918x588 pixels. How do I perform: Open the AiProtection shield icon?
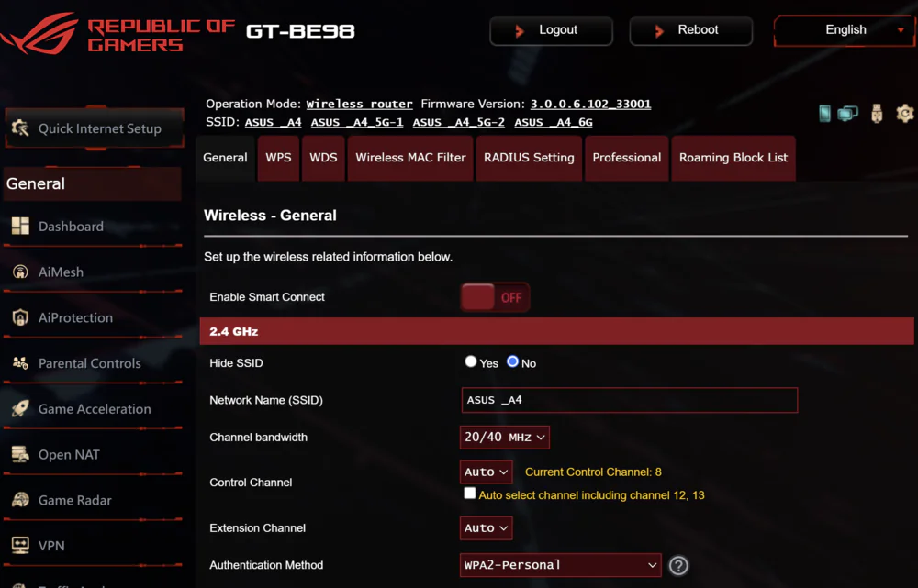pyautogui.click(x=20, y=317)
